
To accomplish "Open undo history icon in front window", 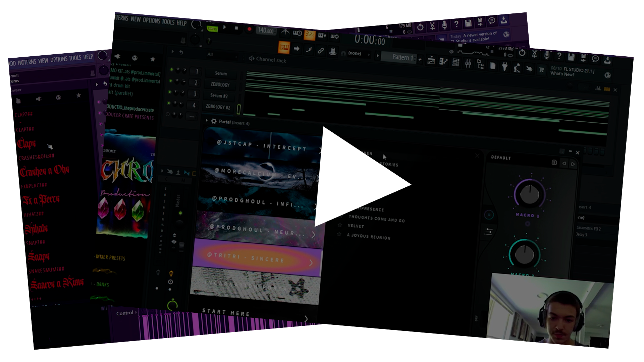I will 522,53.
